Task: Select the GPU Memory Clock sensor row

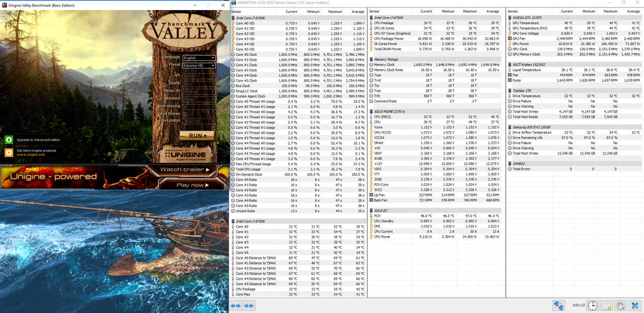Action: coord(574,54)
